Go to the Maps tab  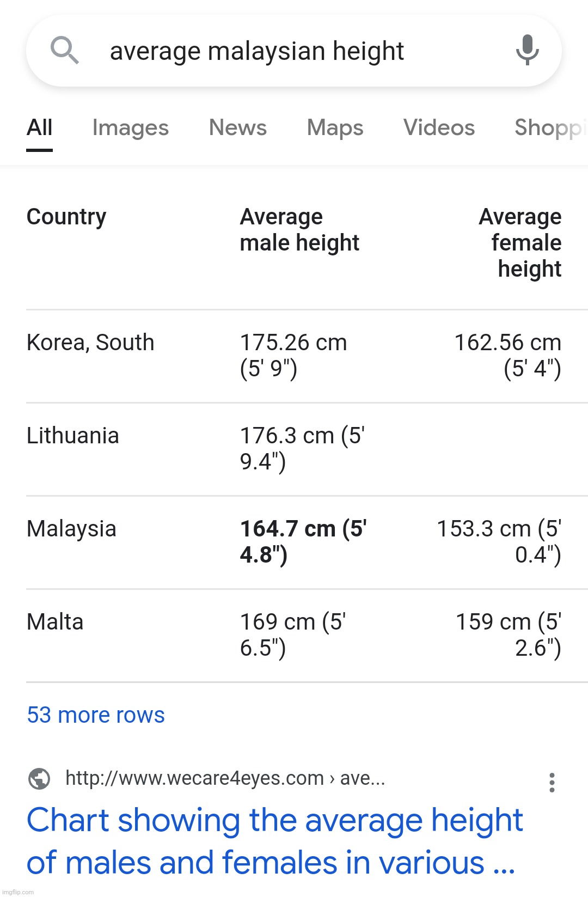335,127
